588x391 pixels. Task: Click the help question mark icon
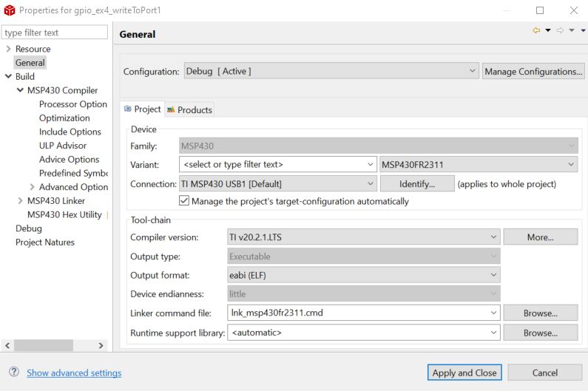pos(13,373)
